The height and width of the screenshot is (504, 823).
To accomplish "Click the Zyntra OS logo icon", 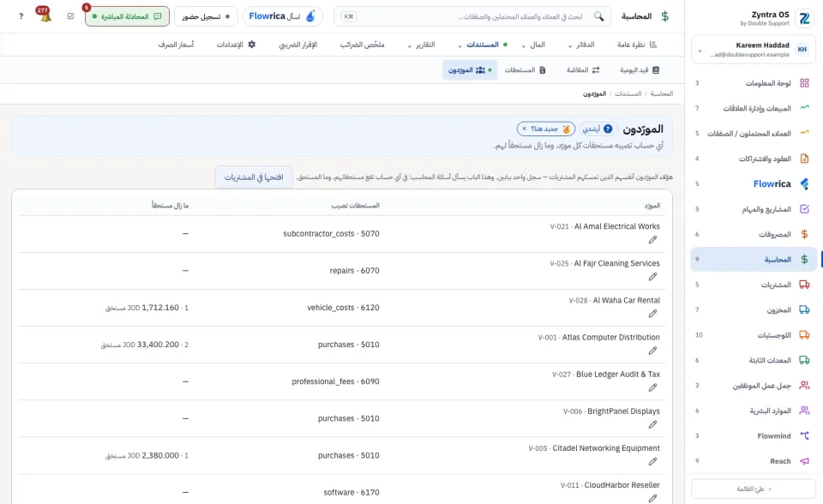I will click(x=805, y=18).
